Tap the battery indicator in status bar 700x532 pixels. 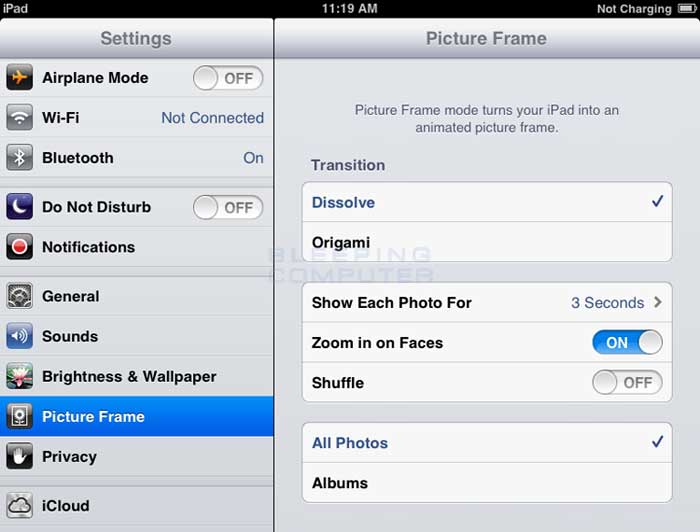[x=687, y=8]
